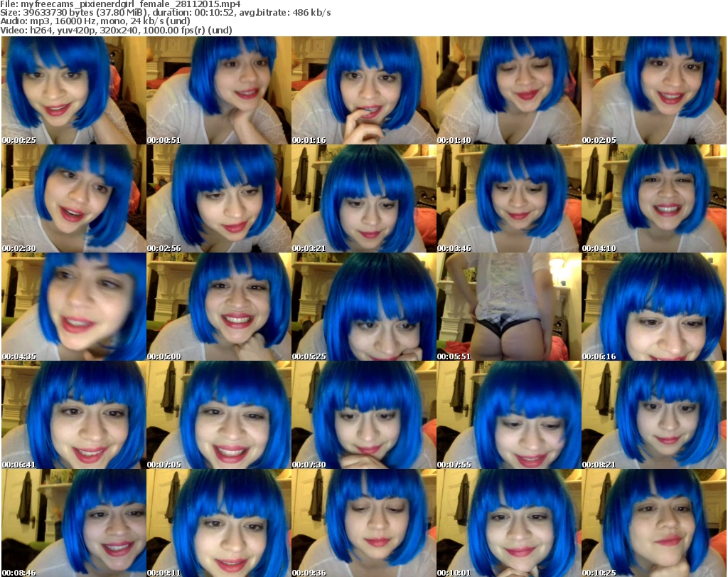Viewport: 728px width, 577px height.
Task: View the snapshot timestamped 00:08:46
Action: coord(74,523)
